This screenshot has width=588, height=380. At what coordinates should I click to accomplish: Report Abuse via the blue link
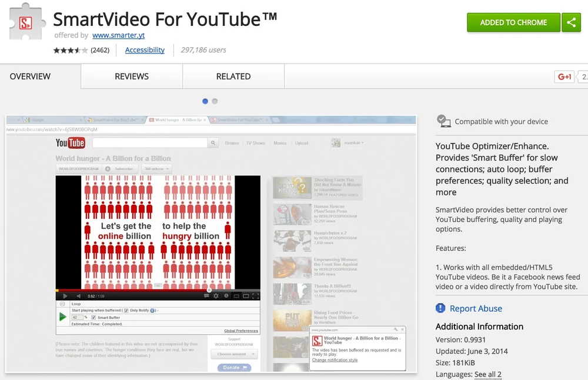coord(476,308)
